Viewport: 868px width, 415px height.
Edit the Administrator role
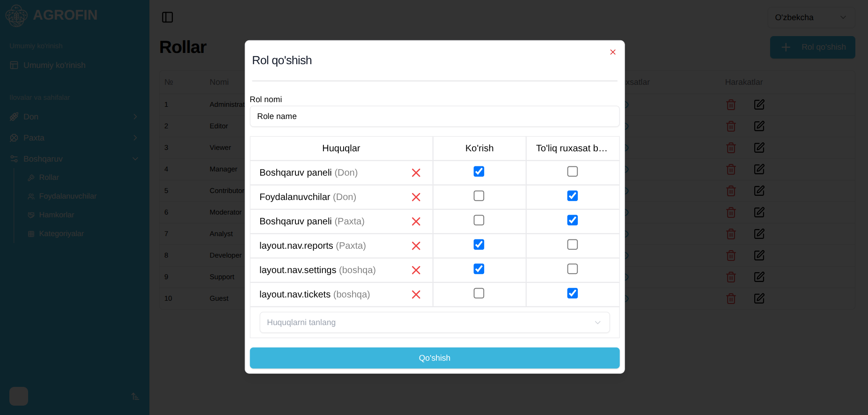pyautogui.click(x=759, y=104)
